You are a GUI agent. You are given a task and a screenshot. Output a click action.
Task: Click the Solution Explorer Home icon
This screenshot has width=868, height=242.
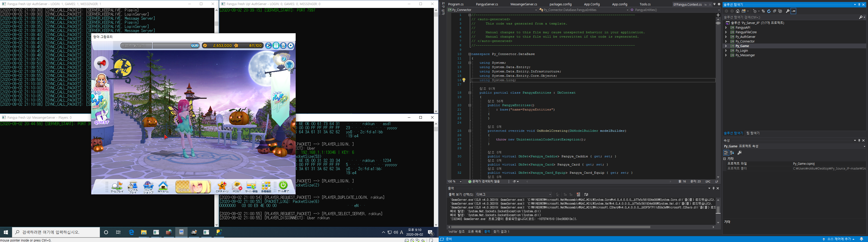pos(738,11)
